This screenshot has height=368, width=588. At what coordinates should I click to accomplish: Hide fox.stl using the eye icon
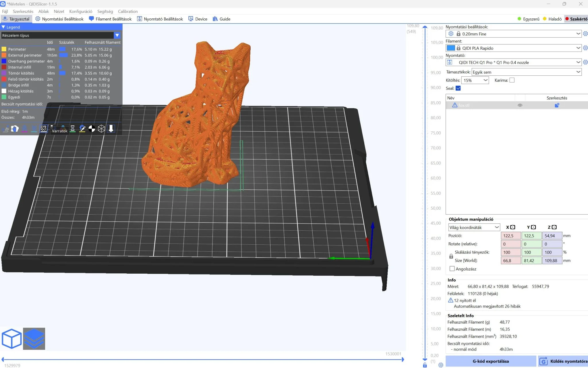click(x=520, y=105)
